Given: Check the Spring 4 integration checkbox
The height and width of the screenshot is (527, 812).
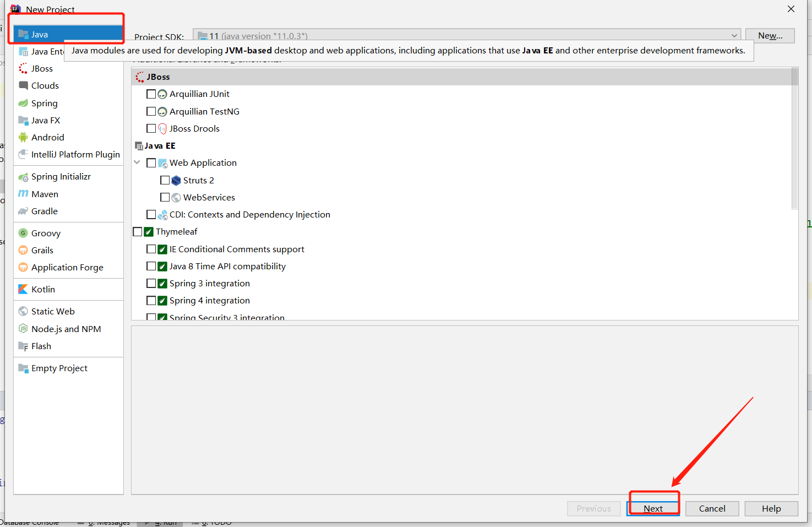Looking at the screenshot, I should click(x=151, y=300).
